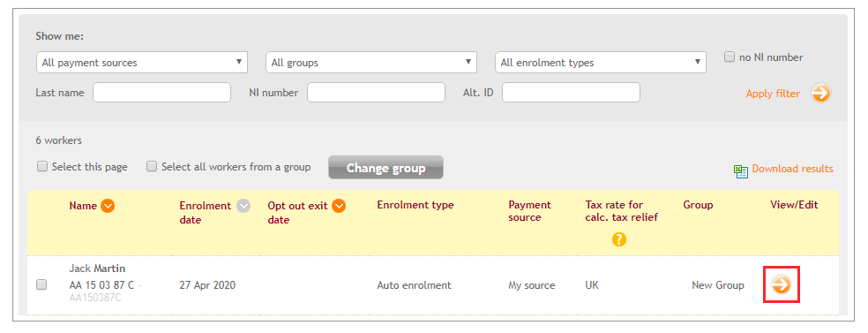
Task: Sort by Enrolment date grey chevron icon
Action: pyautogui.click(x=243, y=206)
